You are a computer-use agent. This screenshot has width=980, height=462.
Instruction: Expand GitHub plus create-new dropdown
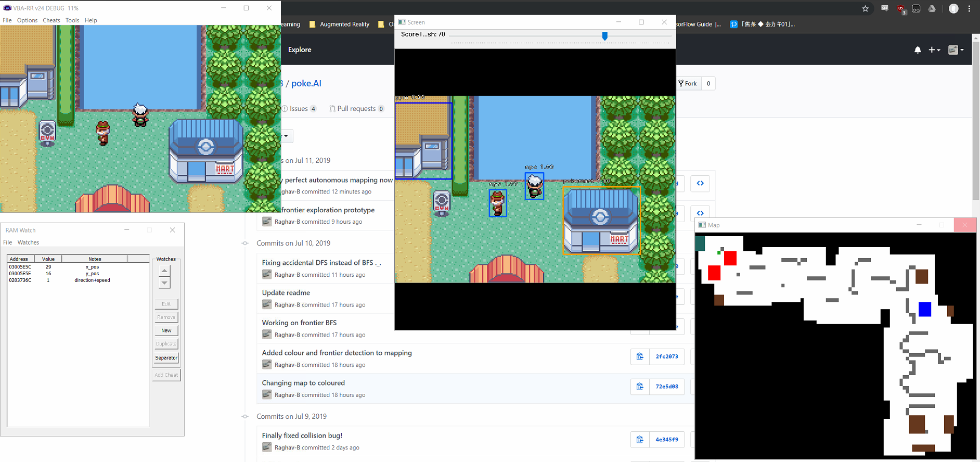pyautogui.click(x=934, y=50)
